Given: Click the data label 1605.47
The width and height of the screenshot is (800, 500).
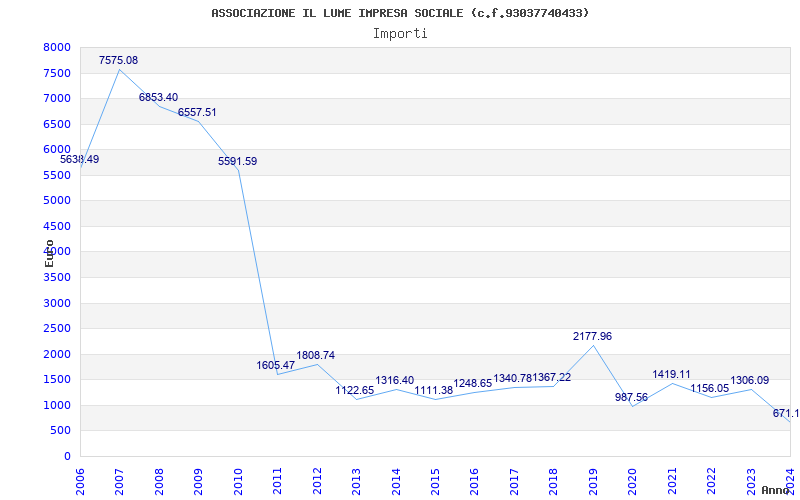Looking at the screenshot, I should (x=276, y=365).
